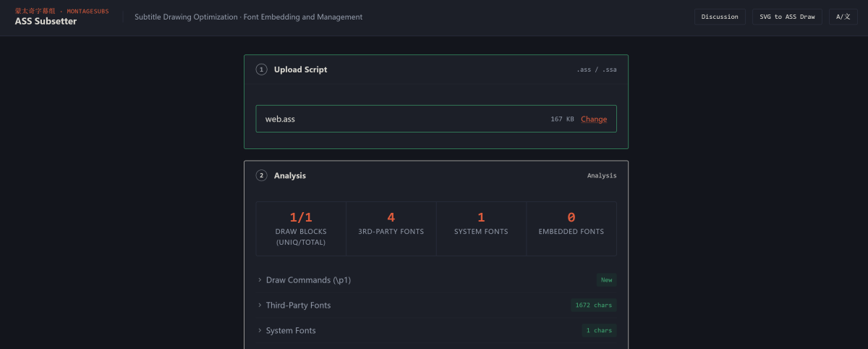The height and width of the screenshot is (349, 868).
Task: Click the 1672 chars badge
Action: 593,306
